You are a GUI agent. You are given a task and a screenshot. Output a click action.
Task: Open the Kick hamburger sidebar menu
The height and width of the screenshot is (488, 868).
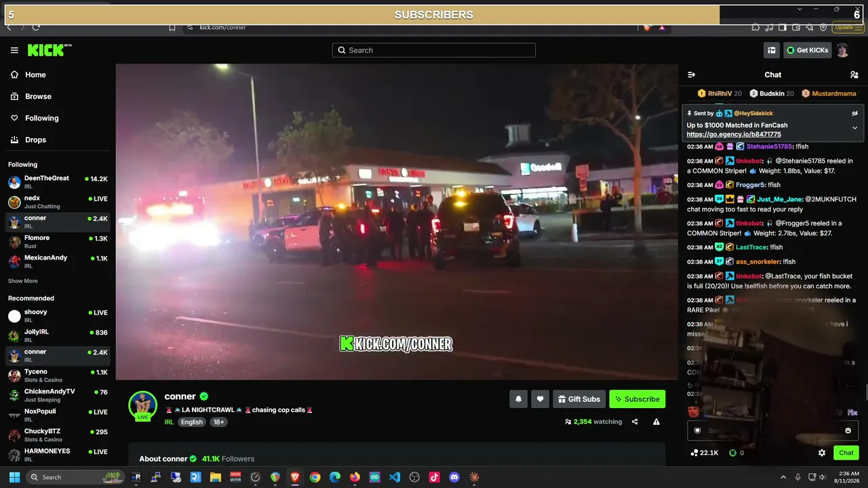tap(14, 50)
